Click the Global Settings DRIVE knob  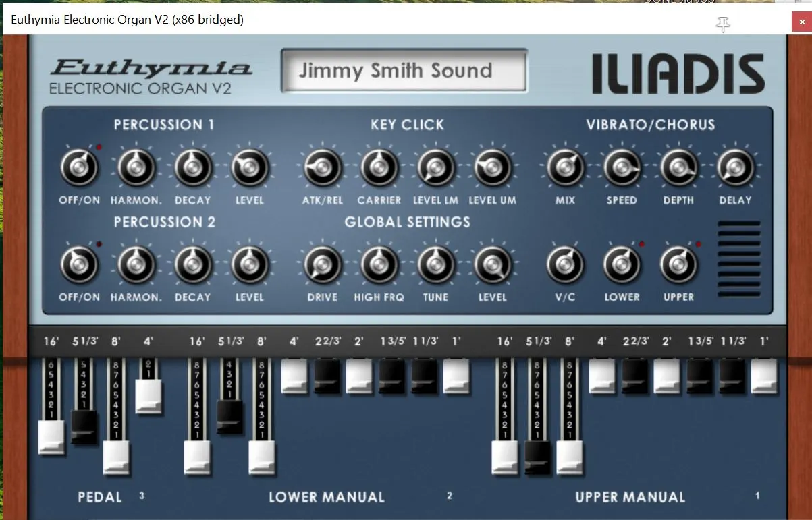point(322,264)
